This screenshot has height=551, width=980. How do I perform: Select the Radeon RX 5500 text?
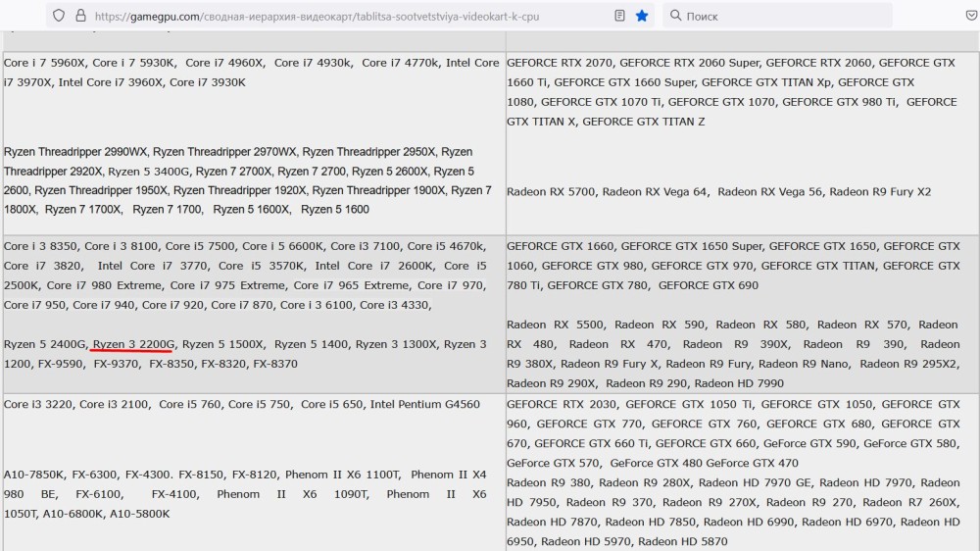(555, 325)
